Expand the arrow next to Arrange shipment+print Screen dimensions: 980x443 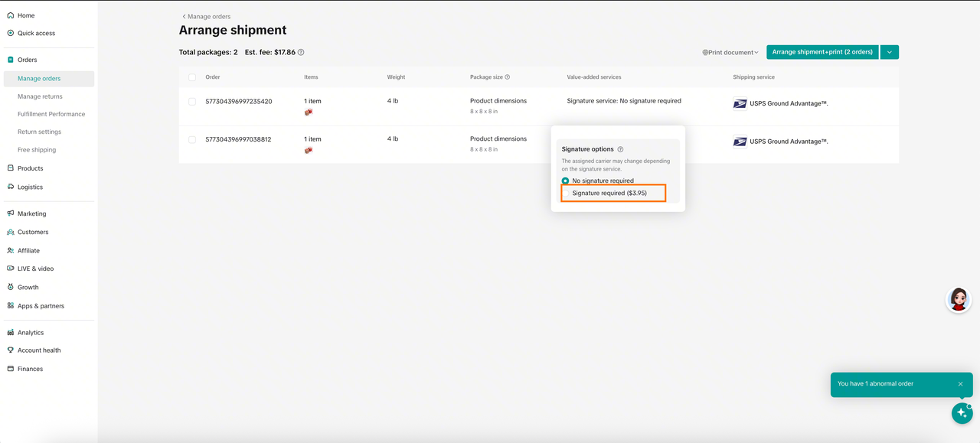(889, 52)
